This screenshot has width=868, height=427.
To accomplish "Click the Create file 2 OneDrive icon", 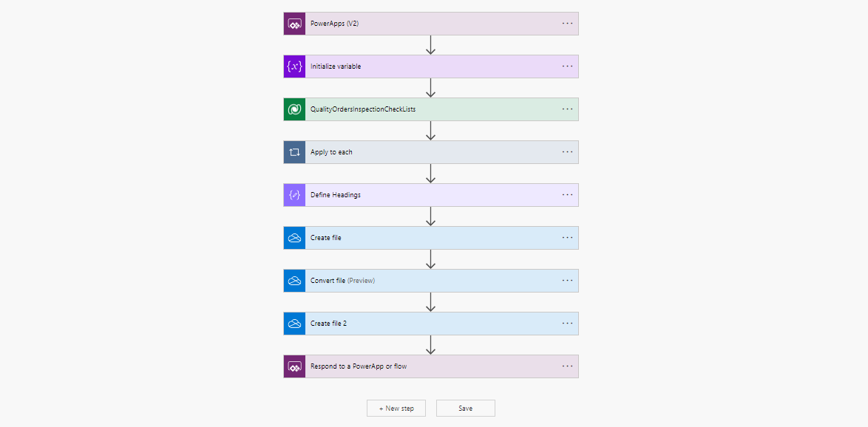I will (294, 324).
